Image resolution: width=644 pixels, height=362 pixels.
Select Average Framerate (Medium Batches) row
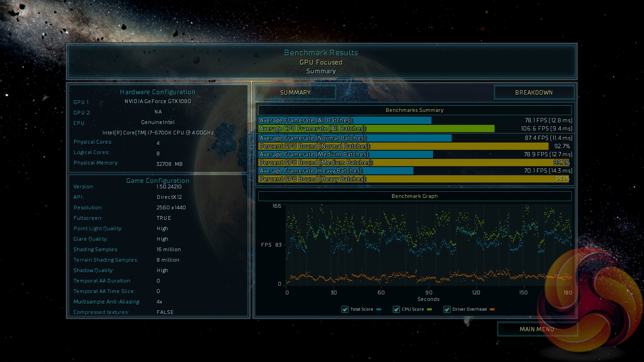345,154
